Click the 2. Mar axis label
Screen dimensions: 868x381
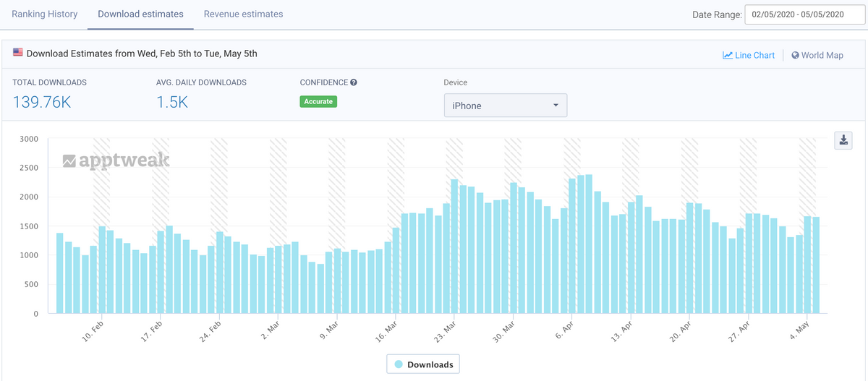[x=270, y=330]
